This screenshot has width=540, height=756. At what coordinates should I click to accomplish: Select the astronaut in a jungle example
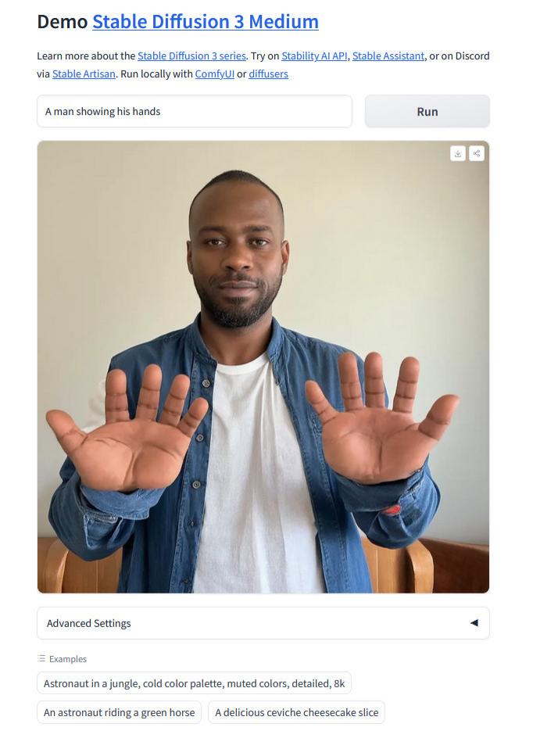pyautogui.click(x=195, y=683)
